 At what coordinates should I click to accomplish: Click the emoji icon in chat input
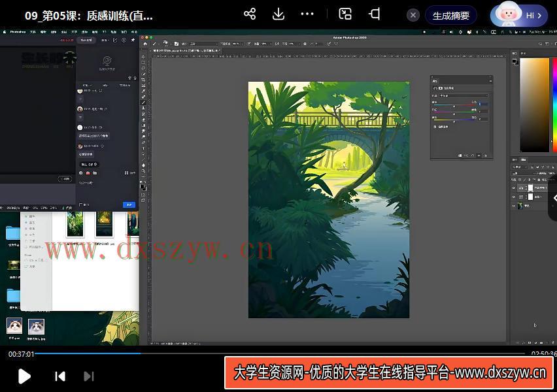pyautogui.click(x=81, y=173)
